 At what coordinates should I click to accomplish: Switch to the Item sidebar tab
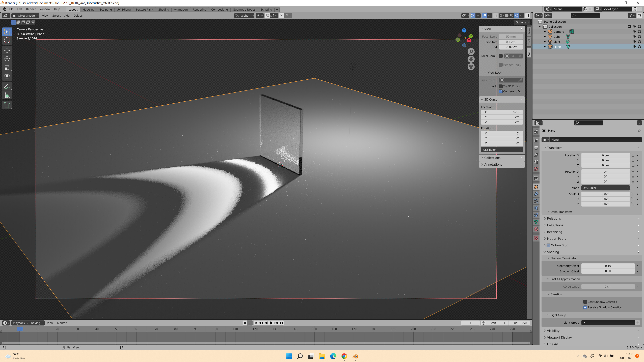click(x=529, y=31)
